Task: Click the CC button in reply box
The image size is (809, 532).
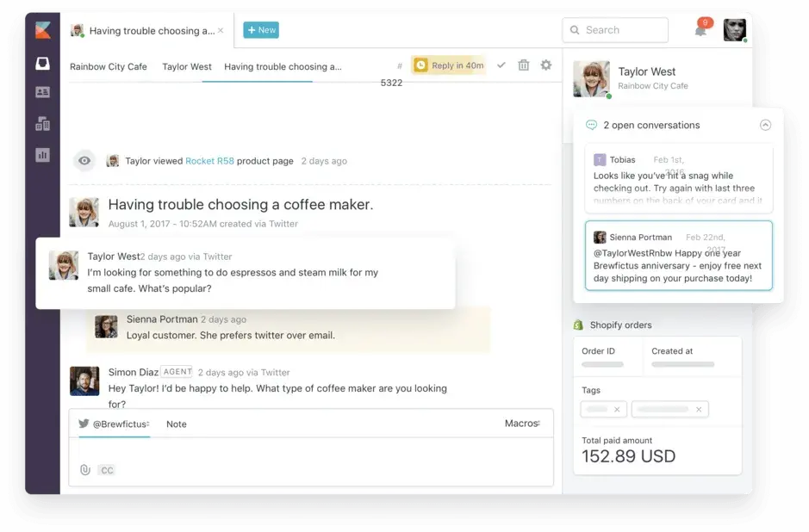Action: coord(107,470)
